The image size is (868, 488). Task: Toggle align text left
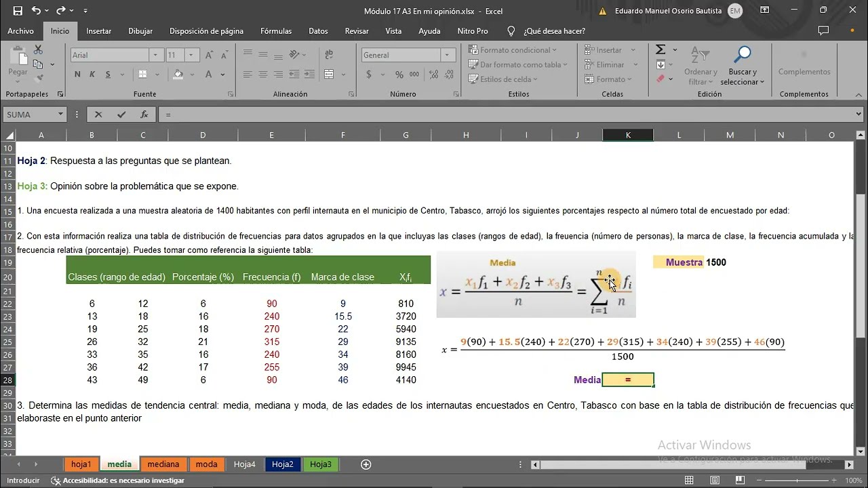click(x=248, y=75)
